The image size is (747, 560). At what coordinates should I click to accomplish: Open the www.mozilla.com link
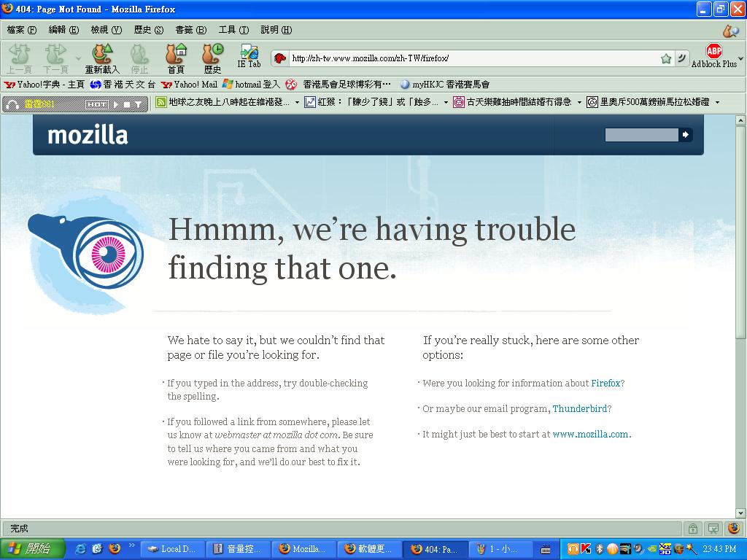coord(590,435)
